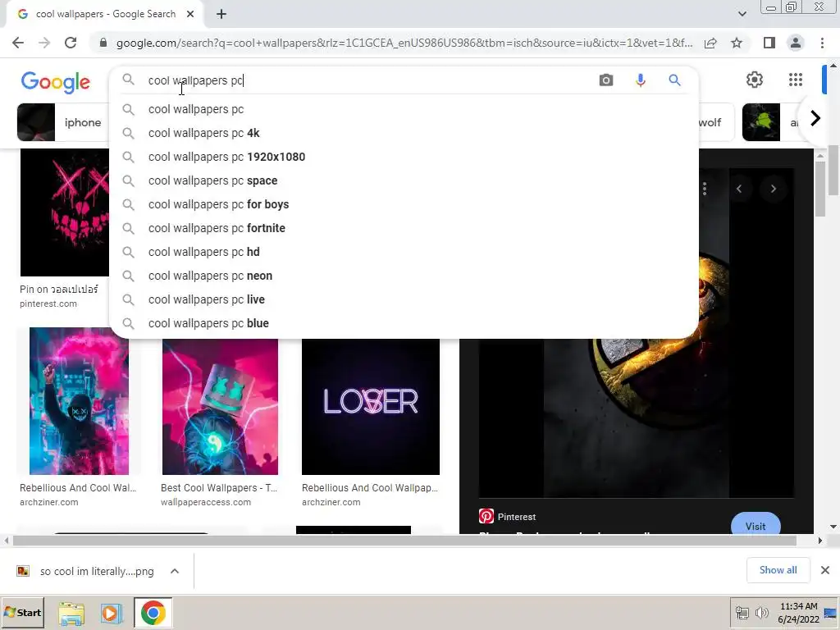Open the neon masked figure wallpaper thumbnail
This screenshot has height=630, width=840.
[x=79, y=400]
